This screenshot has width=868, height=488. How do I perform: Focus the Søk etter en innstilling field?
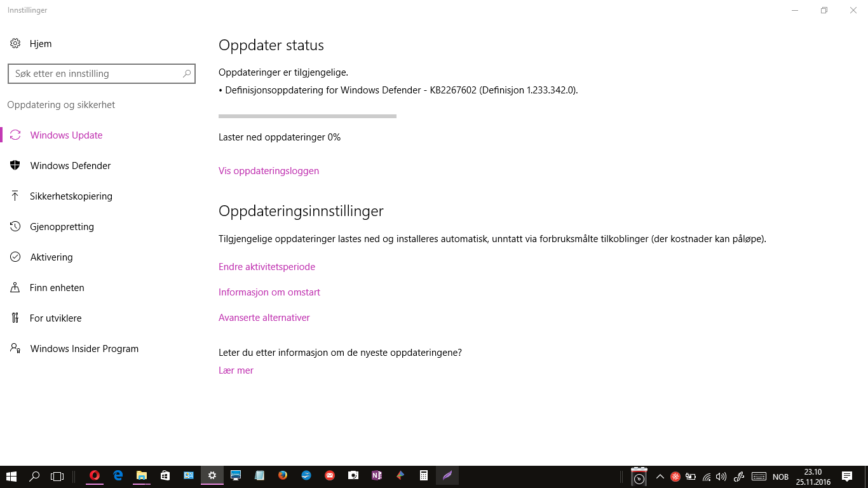(102, 74)
